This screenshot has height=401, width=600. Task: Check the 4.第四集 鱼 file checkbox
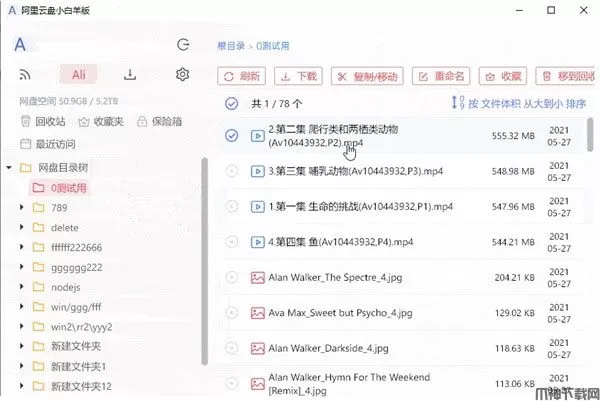[x=232, y=242]
